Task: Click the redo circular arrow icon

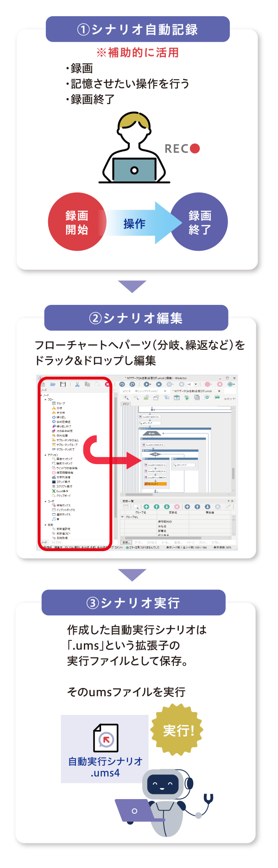Action: coord(132,384)
